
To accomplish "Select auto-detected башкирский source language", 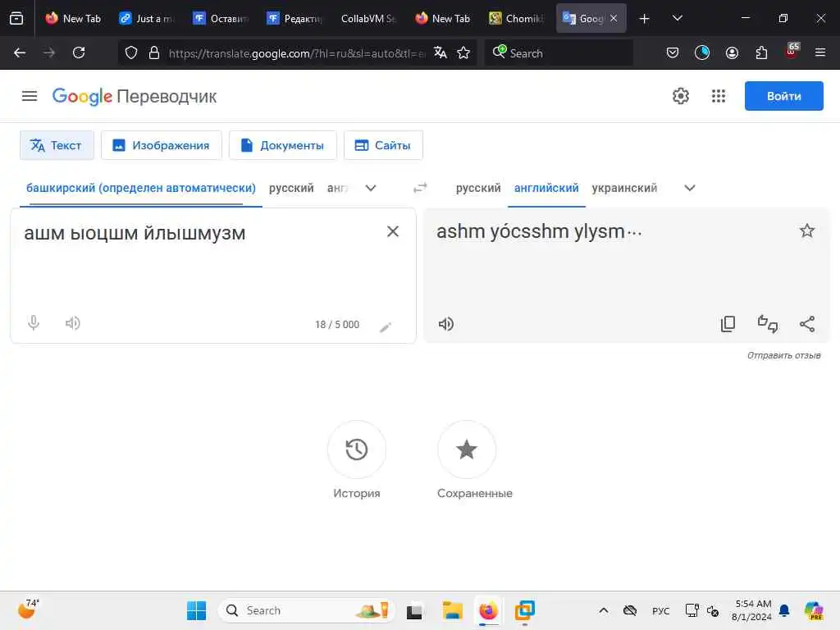I will (x=141, y=188).
